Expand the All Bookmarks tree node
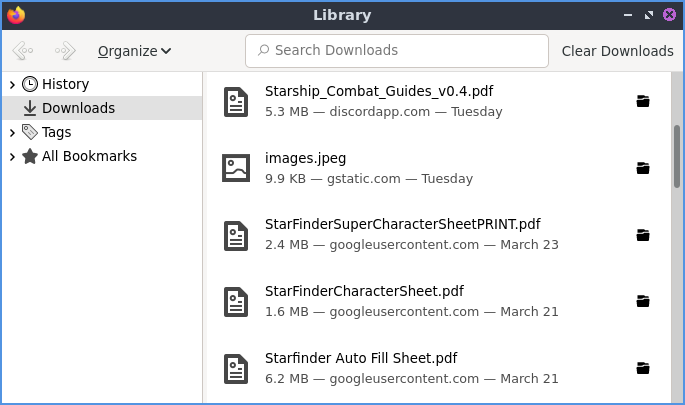Screen dimensions: 685x405 click(x=11, y=157)
